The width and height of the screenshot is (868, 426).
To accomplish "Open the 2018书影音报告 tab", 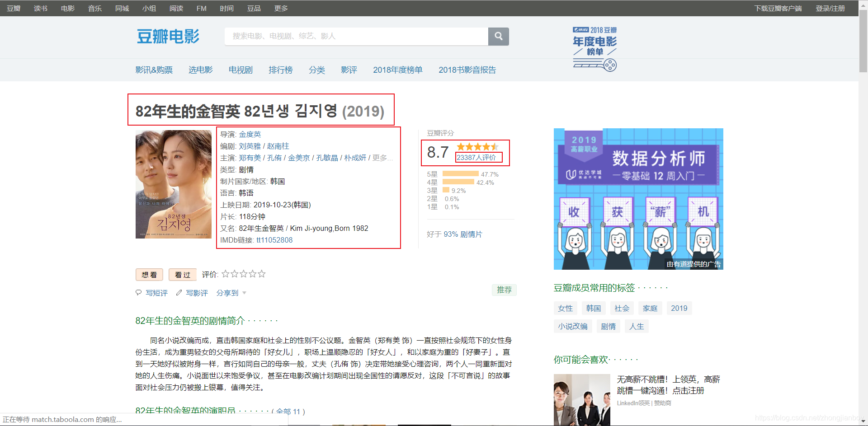I will pos(467,70).
